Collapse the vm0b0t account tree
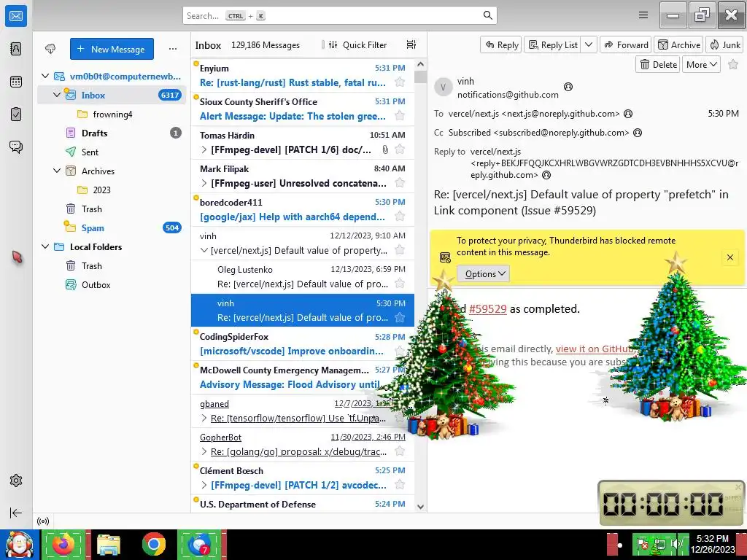This screenshot has height=560, width=747. click(45, 76)
